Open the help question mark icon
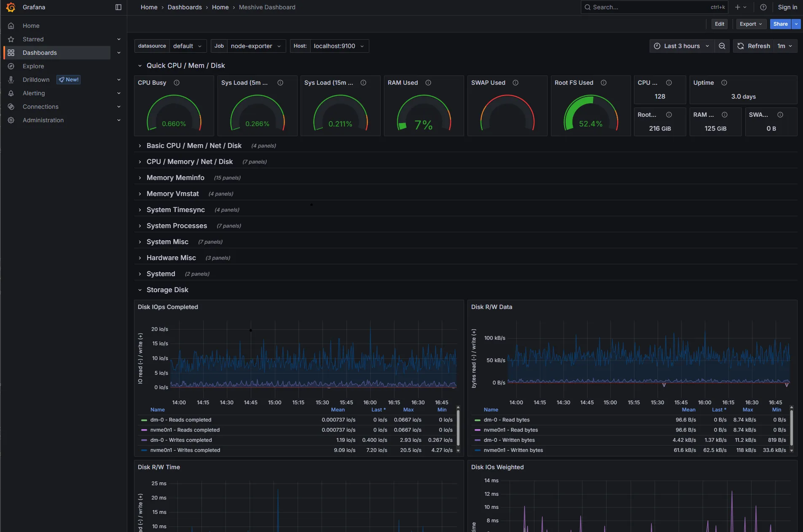The image size is (803, 532). coord(763,7)
